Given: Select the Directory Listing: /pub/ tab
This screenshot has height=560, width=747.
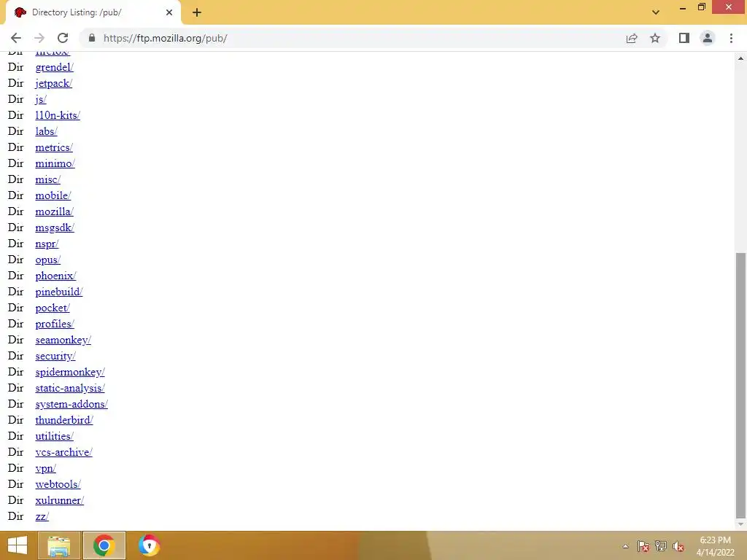Looking at the screenshot, I should (x=93, y=12).
